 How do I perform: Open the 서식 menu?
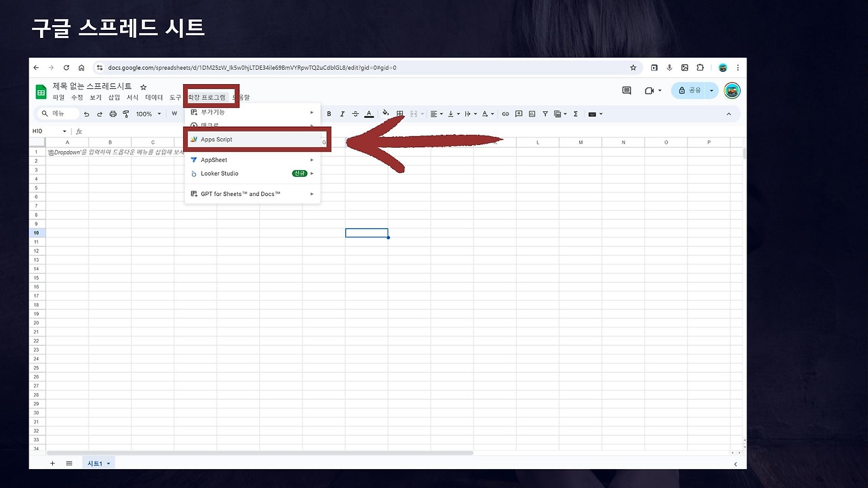pyautogui.click(x=132, y=98)
